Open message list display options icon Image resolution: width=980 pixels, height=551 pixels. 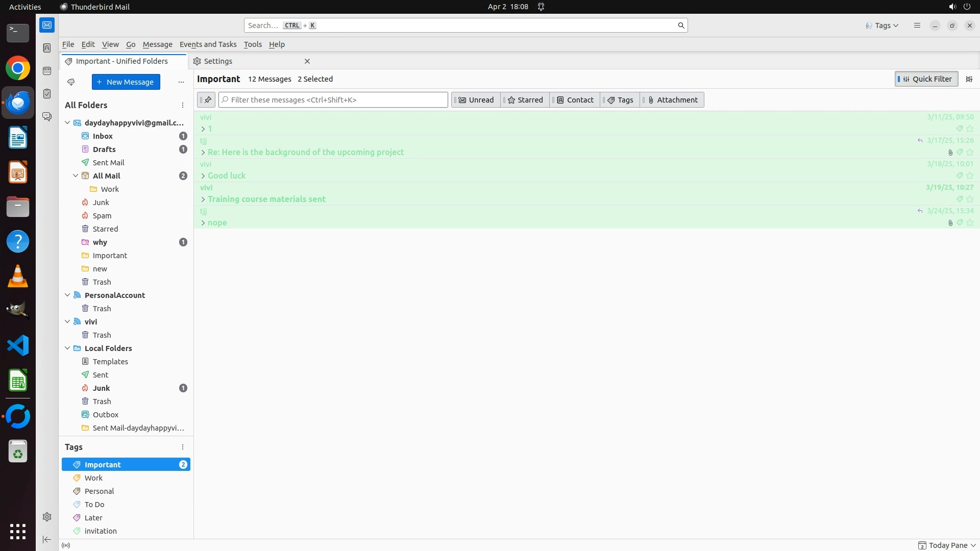969,79
